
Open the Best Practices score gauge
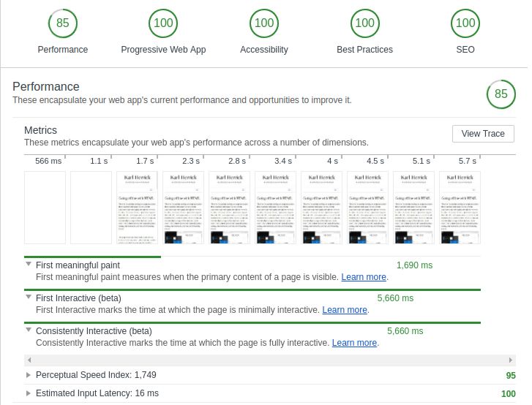[364, 23]
